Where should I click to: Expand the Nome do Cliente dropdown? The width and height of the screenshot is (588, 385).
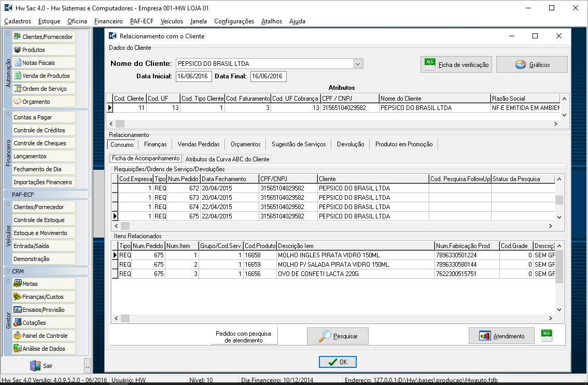[358, 64]
